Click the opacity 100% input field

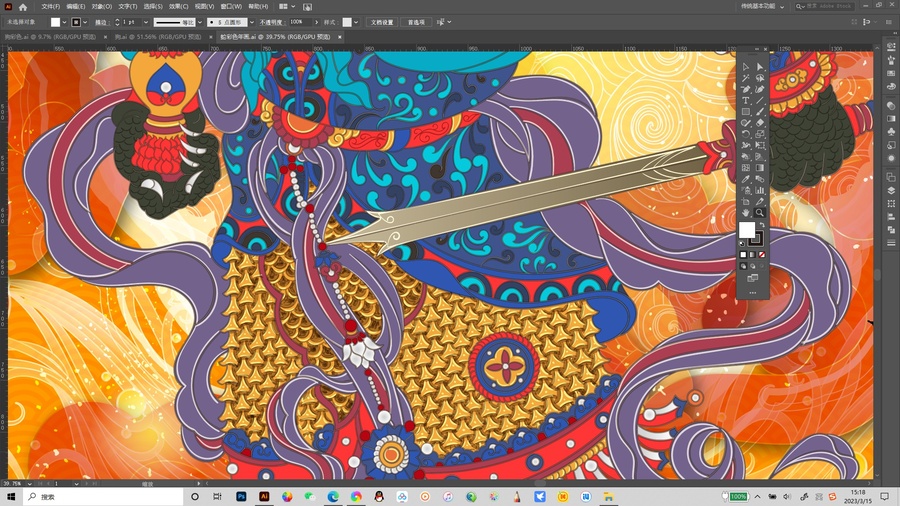pos(300,22)
